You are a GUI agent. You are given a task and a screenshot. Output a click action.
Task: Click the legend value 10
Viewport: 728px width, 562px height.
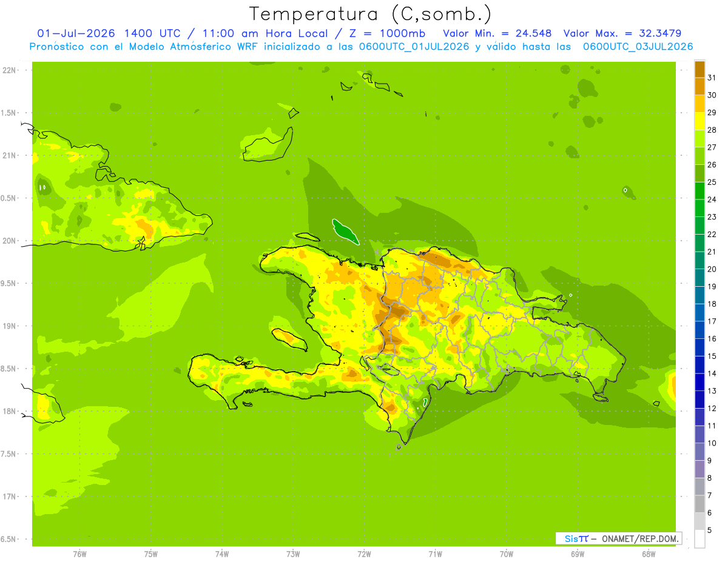(x=712, y=443)
